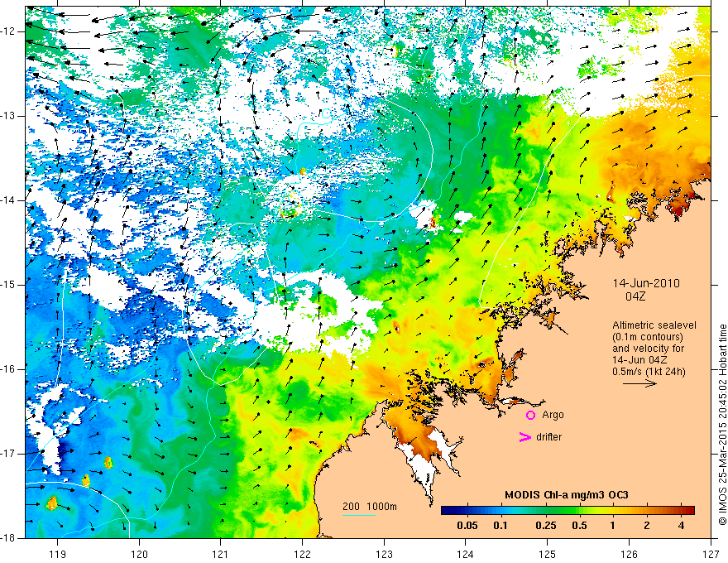Viewport: 728px width, 563px height.
Task: Click the 0.05 color scale value
Action: (x=467, y=526)
